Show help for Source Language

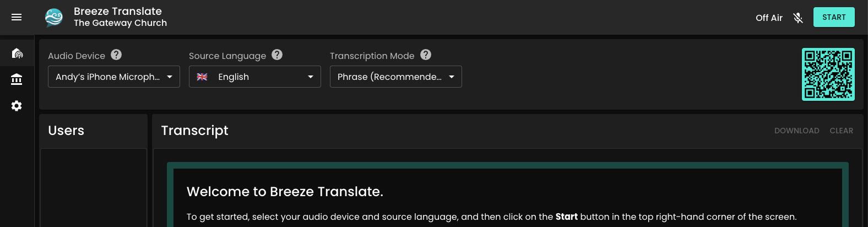[x=277, y=55]
